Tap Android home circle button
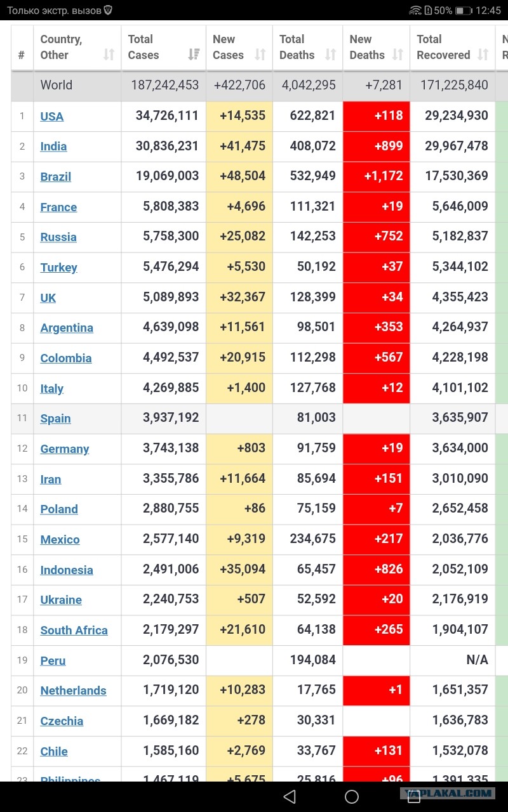Viewport: 508px width, 812px height. click(352, 796)
